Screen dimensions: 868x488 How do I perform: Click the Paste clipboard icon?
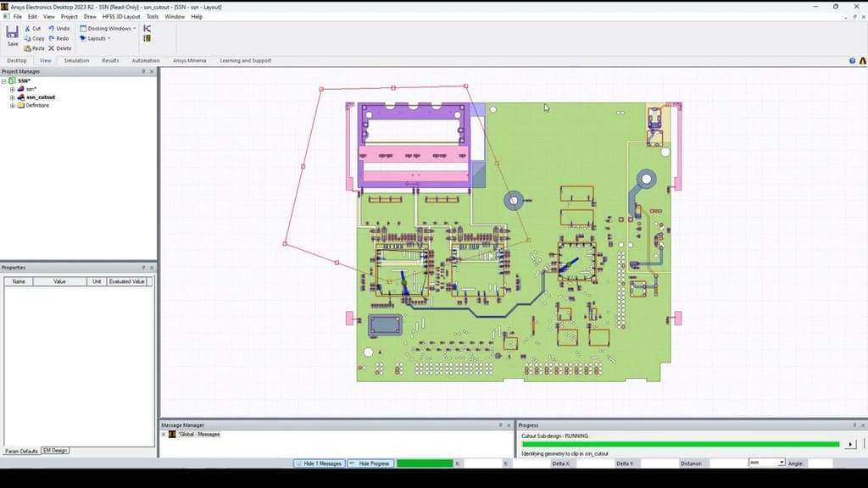[x=27, y=48]
